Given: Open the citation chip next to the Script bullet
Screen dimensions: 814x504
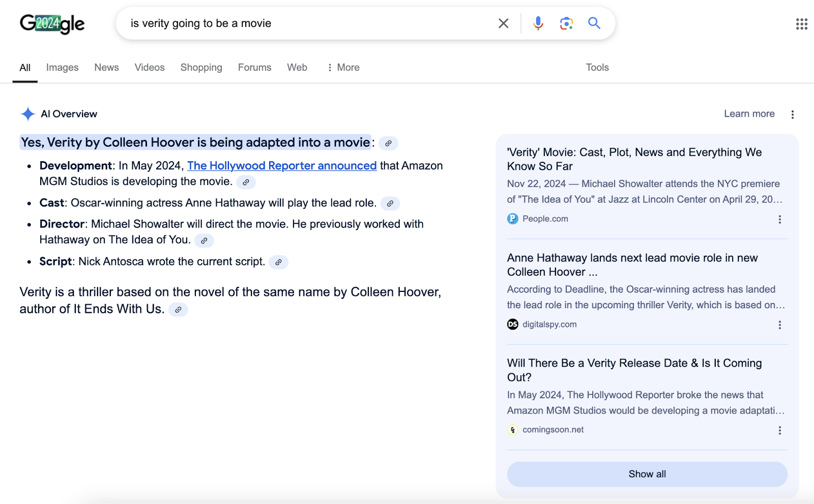Looking at the screenshot, I should [279, 262].
